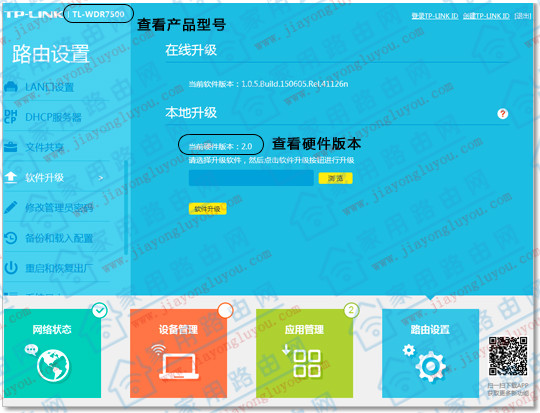This screenshot has height=413, width=540.
Task: Click 创建TP-LINK ID link
Action: tap(486, 16)
